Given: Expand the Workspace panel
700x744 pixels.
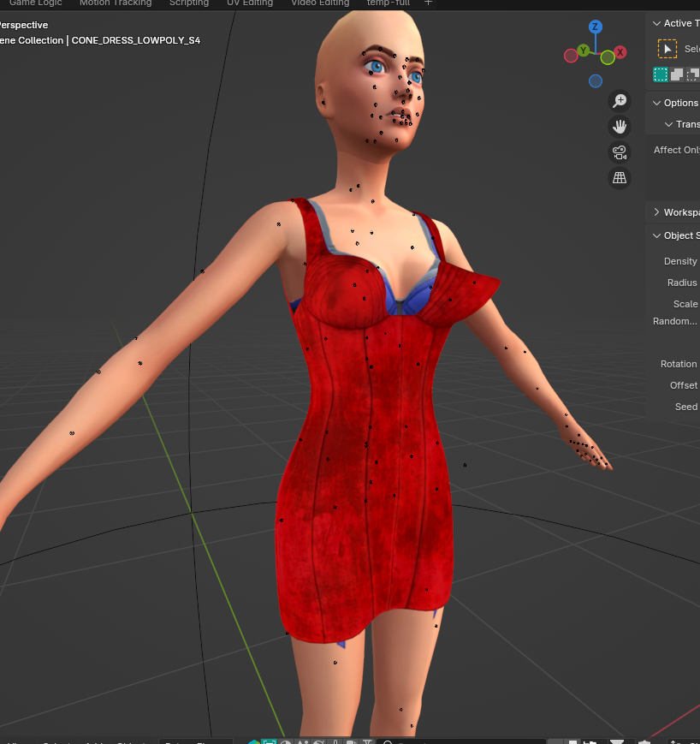Looking at the screenshot, I should (657, 212).
